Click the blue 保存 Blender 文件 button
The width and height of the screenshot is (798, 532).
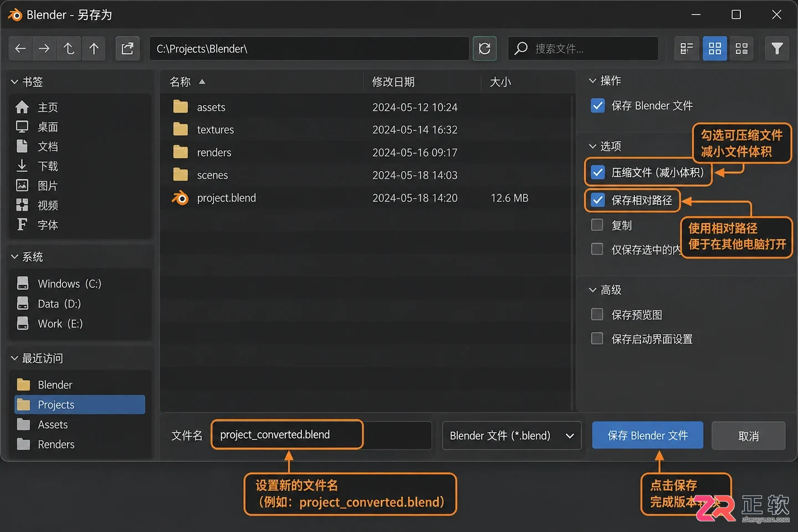(x=648, y=436)
